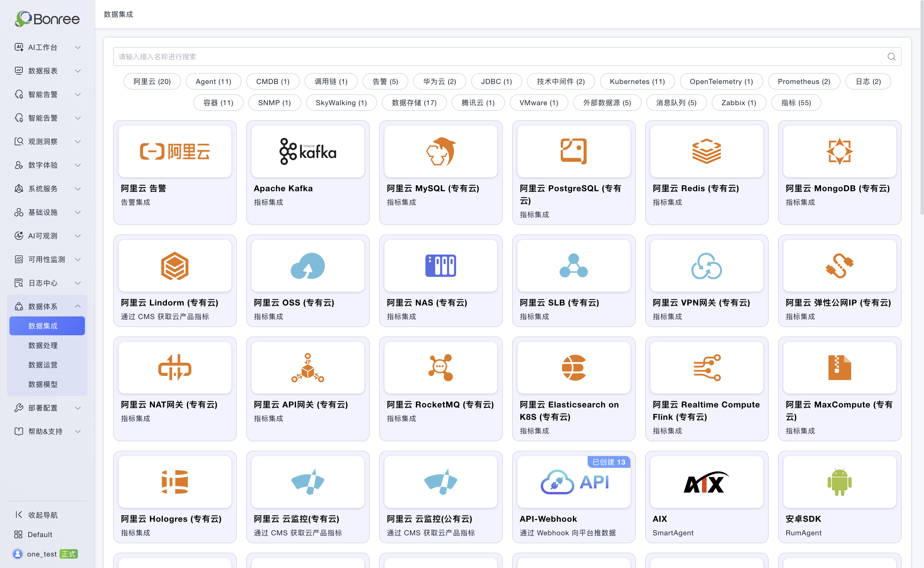
Task: Click the search magnifier icon
Action: pyautogui.click(x=891, y=57)
